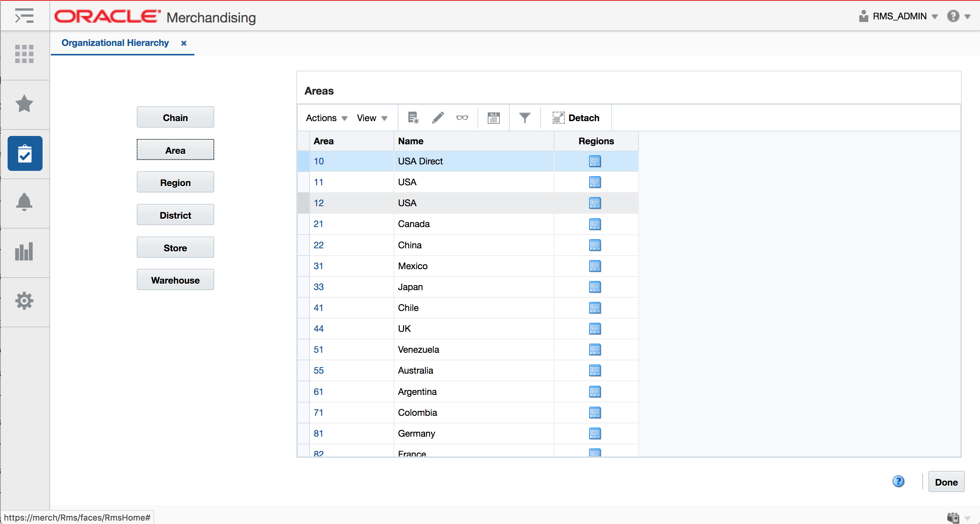The width and height of the screenshot is (980, 524).
Task: Open the Reports bar chart sidebar icon
Action: tap(24, 251)
